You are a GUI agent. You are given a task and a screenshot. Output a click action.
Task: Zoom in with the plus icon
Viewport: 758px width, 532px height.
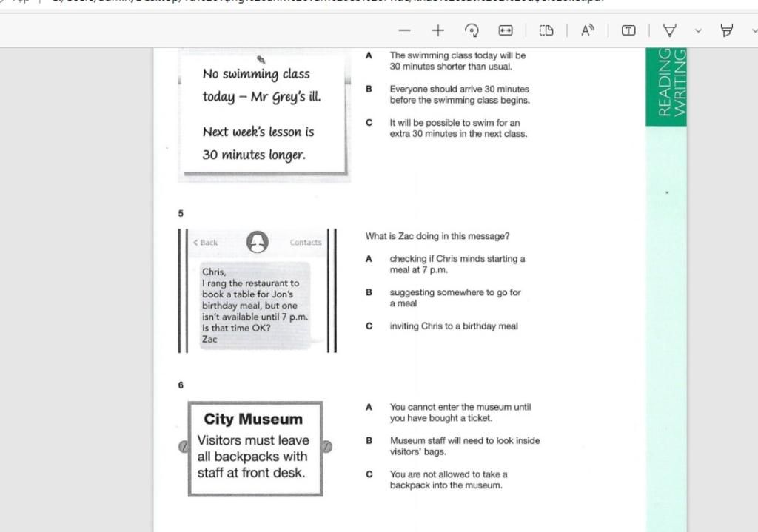(438, 30)
